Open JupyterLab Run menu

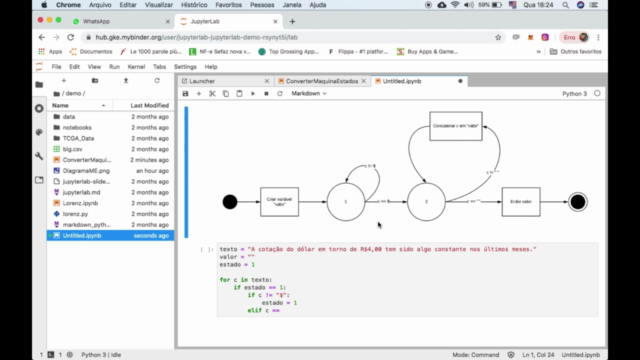[x=114, y=67]
